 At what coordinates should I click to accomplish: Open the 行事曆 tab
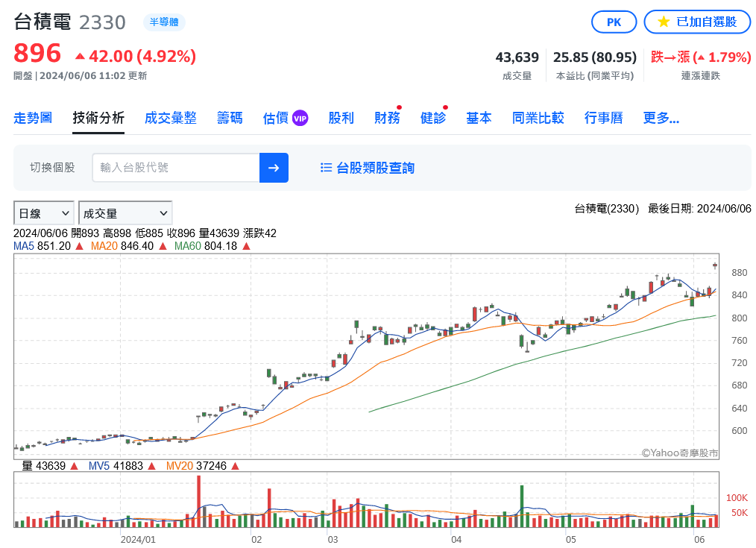point(604,118)
